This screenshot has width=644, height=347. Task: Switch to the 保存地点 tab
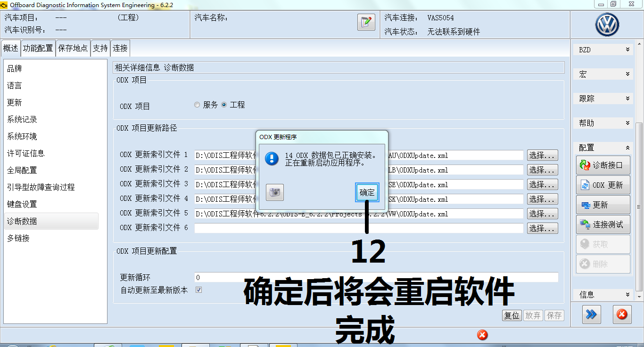(x=73, y=48)
